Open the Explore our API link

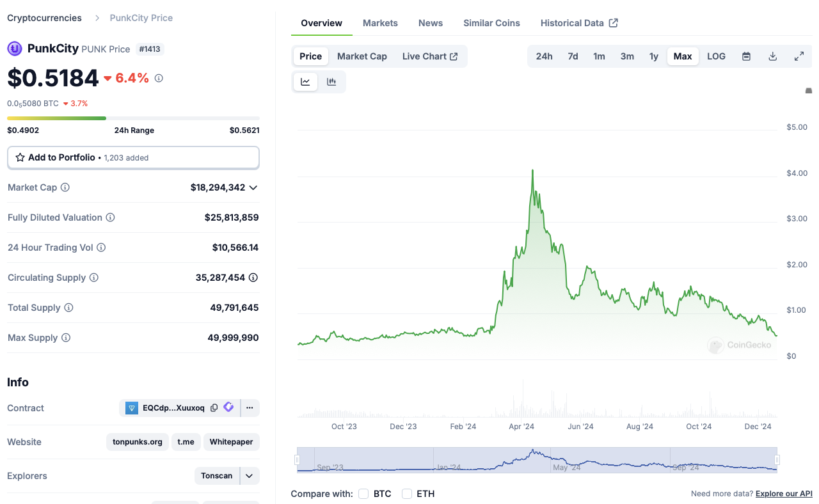pos(784,494)
